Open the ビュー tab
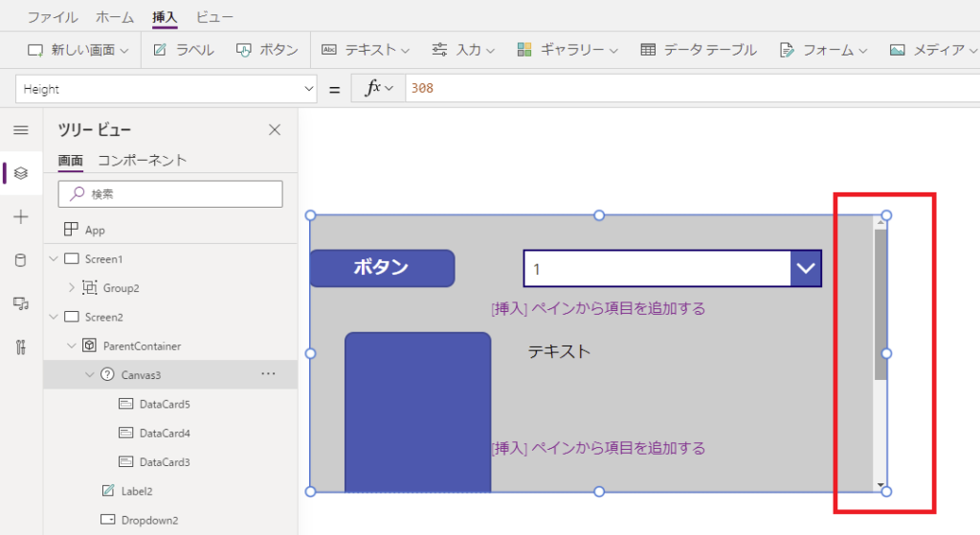The width and height of the screenshot is (980, 535). pos(214,17)
